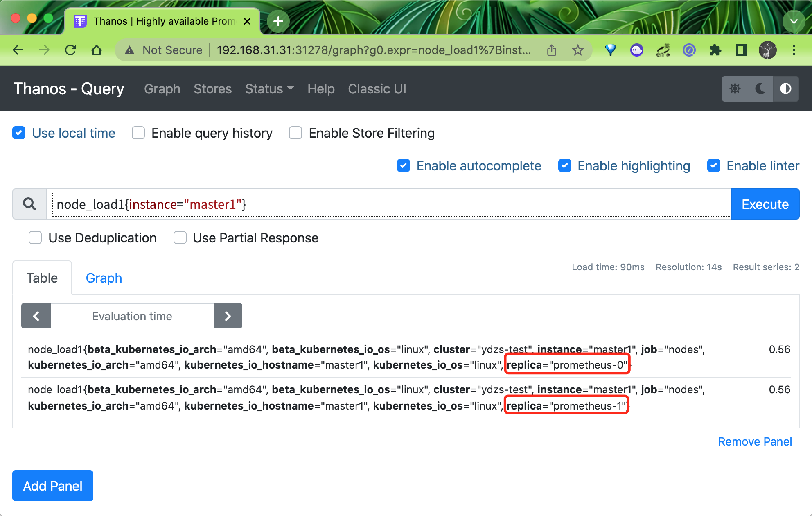812x516 pixels.
Task: Focus the node_load1 expression input field
Action: coord(389,204)
